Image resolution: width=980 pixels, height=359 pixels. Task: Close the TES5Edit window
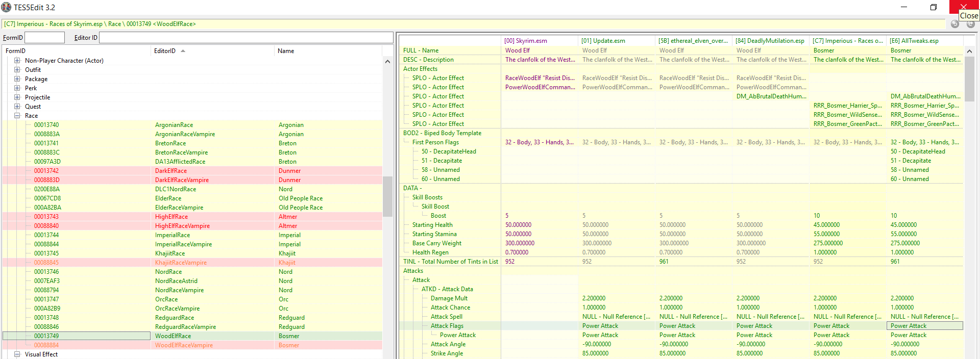tap(964, 7)
